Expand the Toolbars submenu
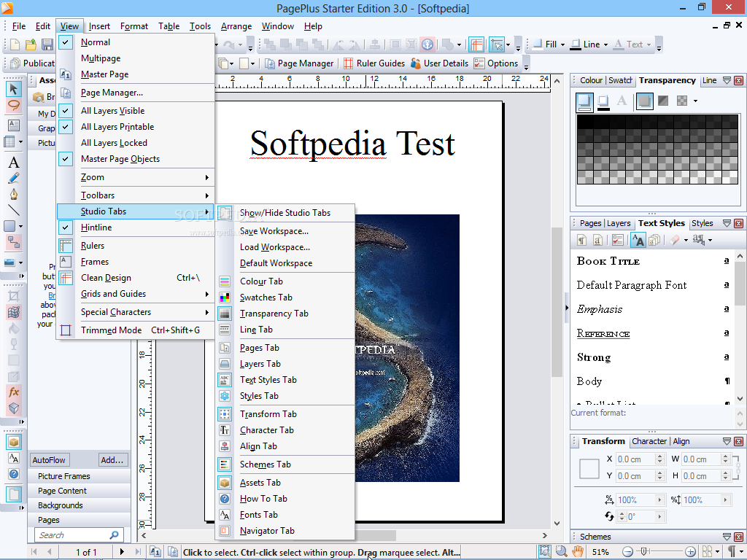The height and width of the screenshot is (560, 747). [x=135, y=195]
